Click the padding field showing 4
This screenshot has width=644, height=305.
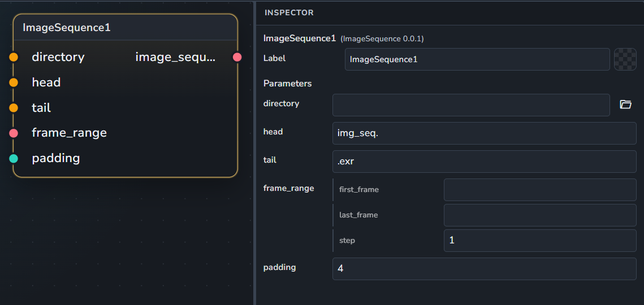tap(484, 269)
